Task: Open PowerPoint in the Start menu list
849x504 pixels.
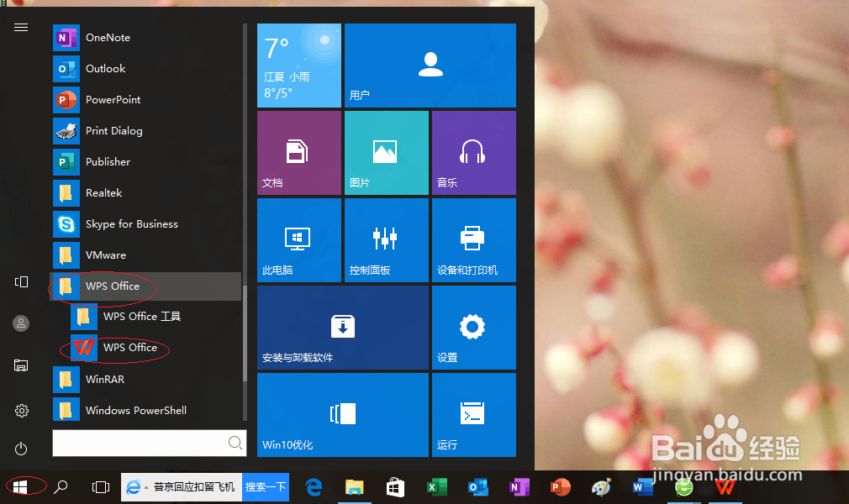Action: pos(146,100)
